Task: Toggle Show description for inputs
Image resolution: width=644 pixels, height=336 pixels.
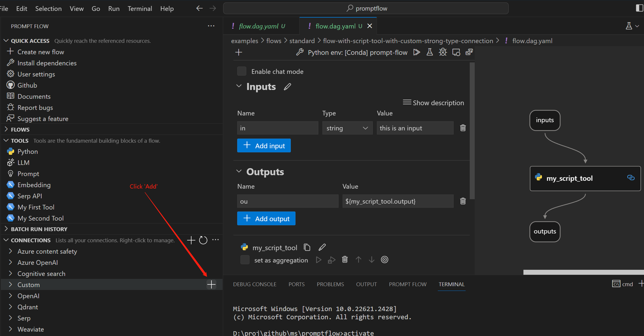Action: tap(433, 103)
